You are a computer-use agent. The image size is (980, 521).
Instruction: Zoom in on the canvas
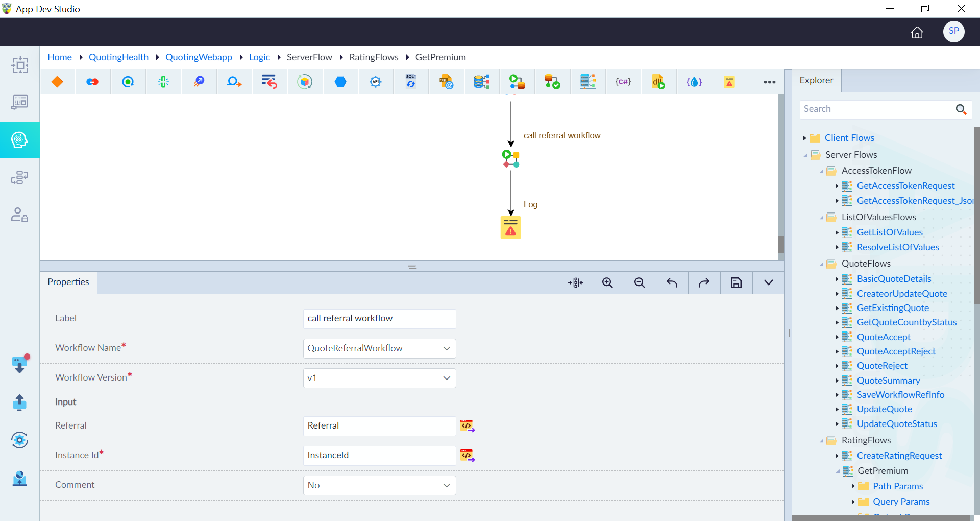tap(607, 283)
